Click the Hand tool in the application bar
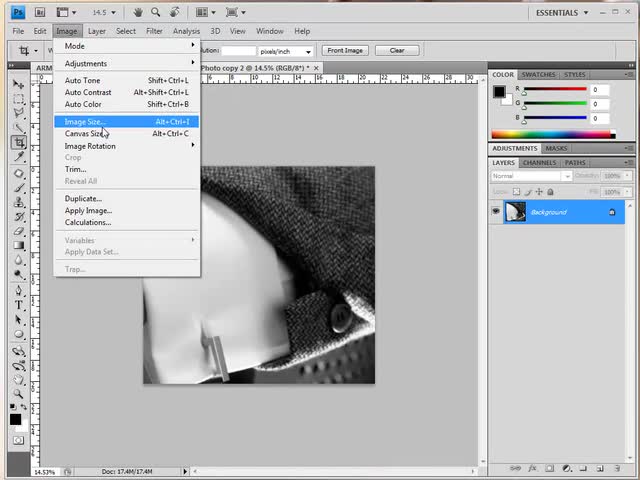 pyautogui.click(x=138, y=13)
